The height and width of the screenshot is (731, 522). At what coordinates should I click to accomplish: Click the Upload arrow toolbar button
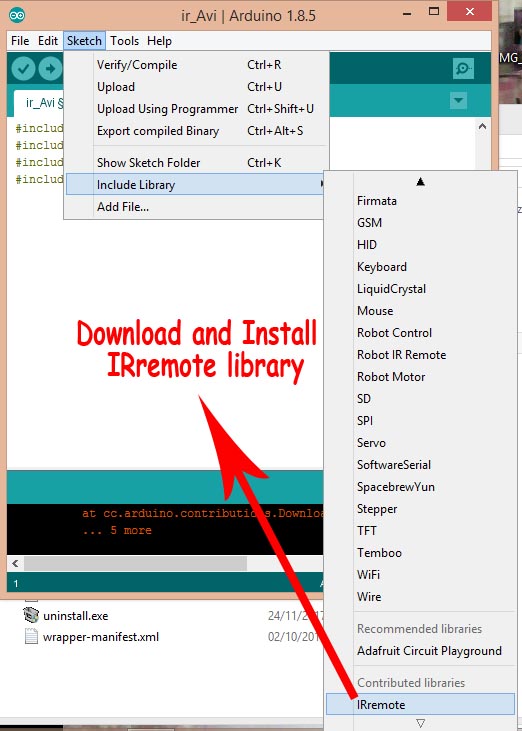(x=50, y=69)
